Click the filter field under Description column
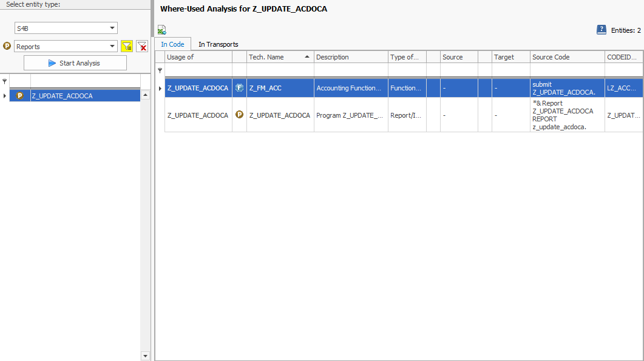 click(x=350, y=70)
